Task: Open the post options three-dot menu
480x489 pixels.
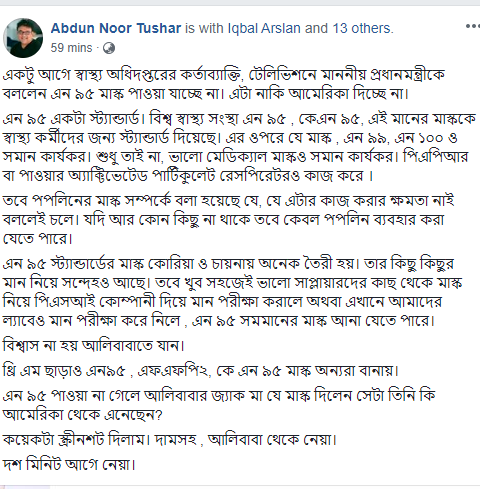Action: 473,26
